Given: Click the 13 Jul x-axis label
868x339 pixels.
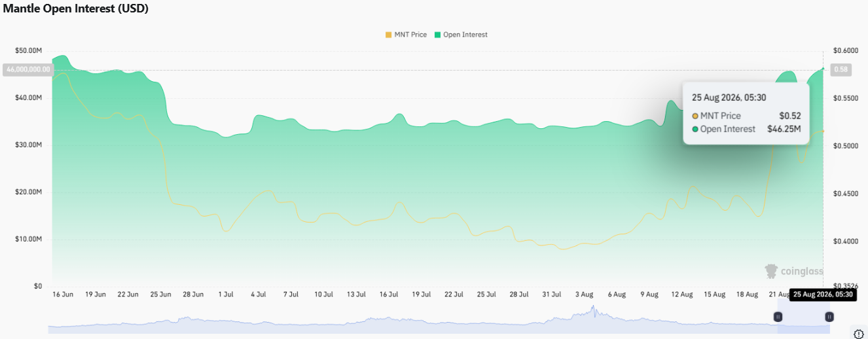Looking at the screenshot, I should [356, 294].
